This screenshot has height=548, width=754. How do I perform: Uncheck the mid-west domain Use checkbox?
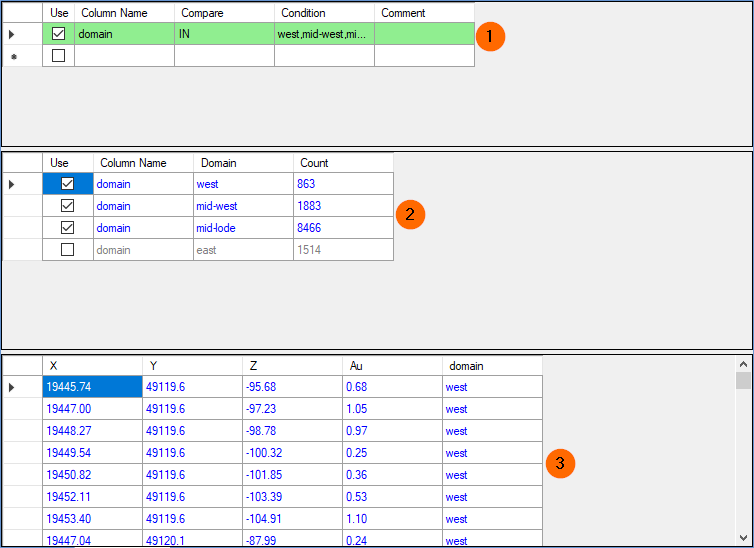[x=68, y=206]
